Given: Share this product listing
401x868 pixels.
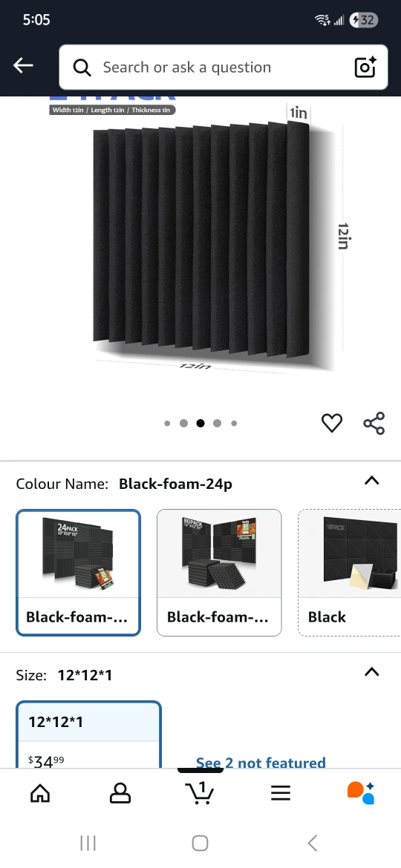Looking at the screenshot, I should tap(374, 424).
